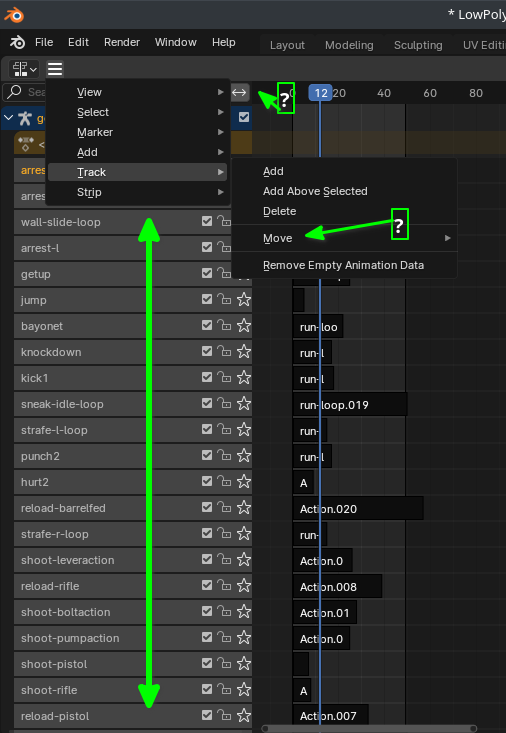Uncheck the reload-rifle track checkbox
The width and height of the screenshot is (506, 733).
pyautogui.click(x=207, y=585)
